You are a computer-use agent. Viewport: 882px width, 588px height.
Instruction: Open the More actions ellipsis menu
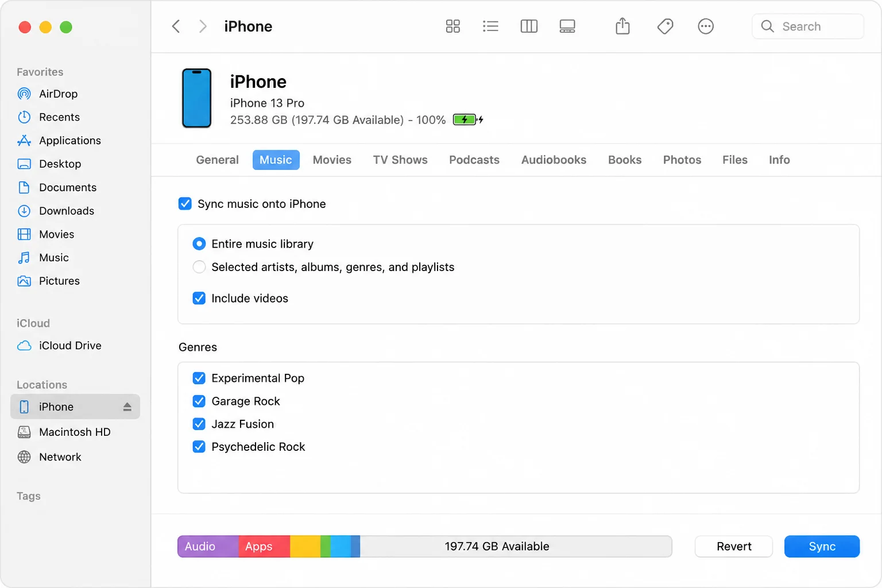(x=706, y=26)
